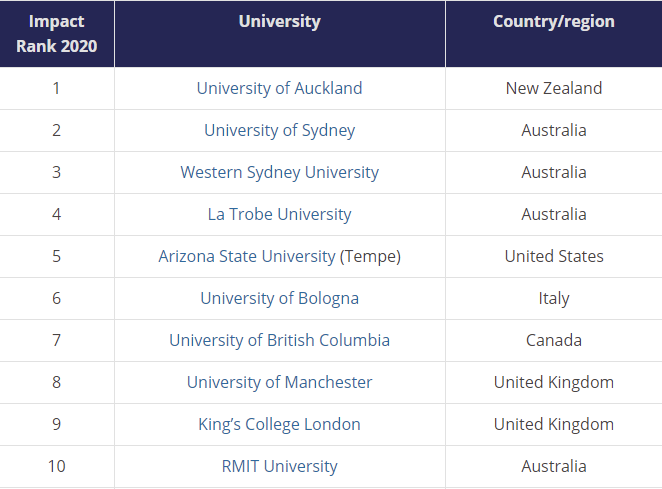Visit the RMIT University link
Screen dimensions: 662x489
[279, 466]
